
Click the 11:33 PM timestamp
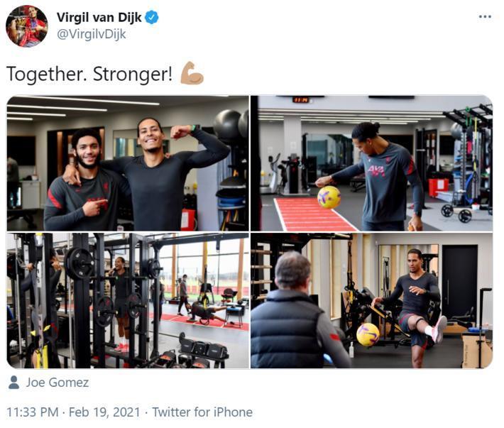coord(33,412)
